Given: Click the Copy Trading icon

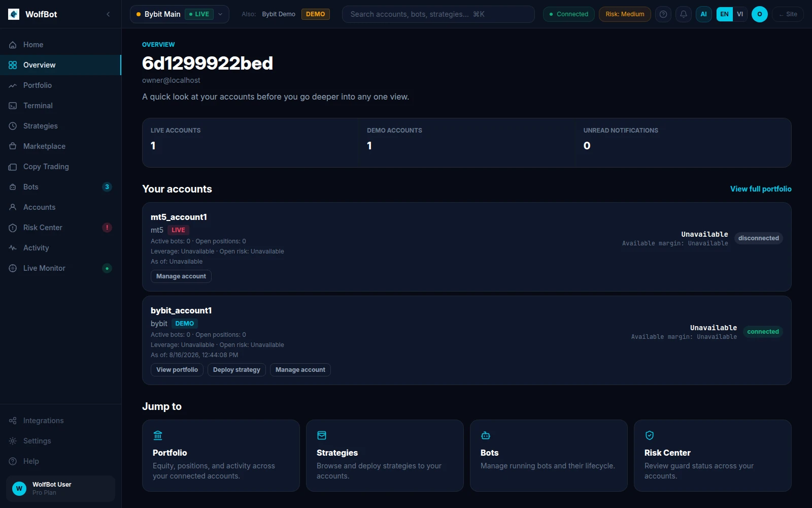Looking at the screenshot, I should point(13,167).
